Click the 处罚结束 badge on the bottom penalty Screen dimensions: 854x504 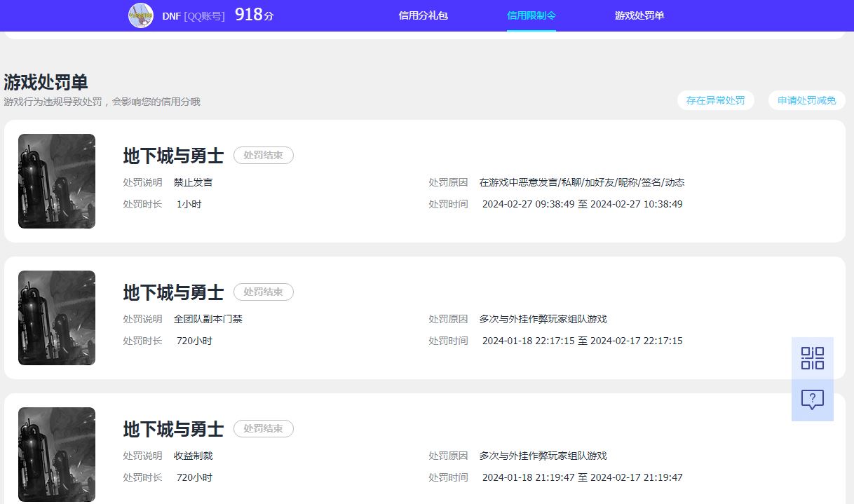[263, 429]
